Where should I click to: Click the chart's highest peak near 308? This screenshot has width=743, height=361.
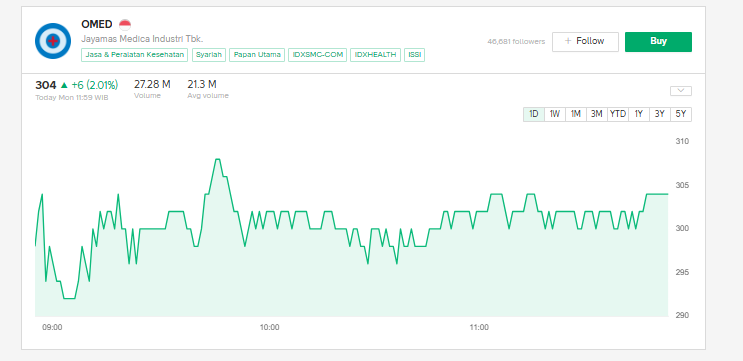tap(217, 160)
